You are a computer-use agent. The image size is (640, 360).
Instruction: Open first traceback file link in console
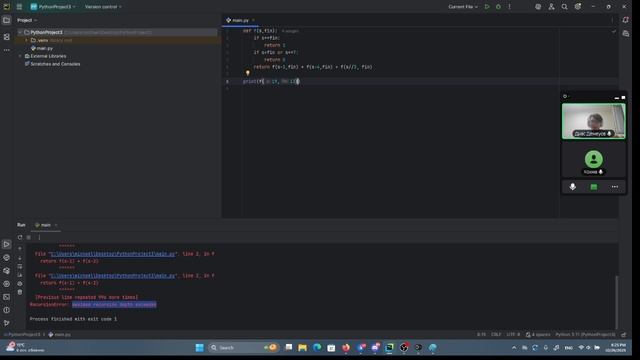113,254
